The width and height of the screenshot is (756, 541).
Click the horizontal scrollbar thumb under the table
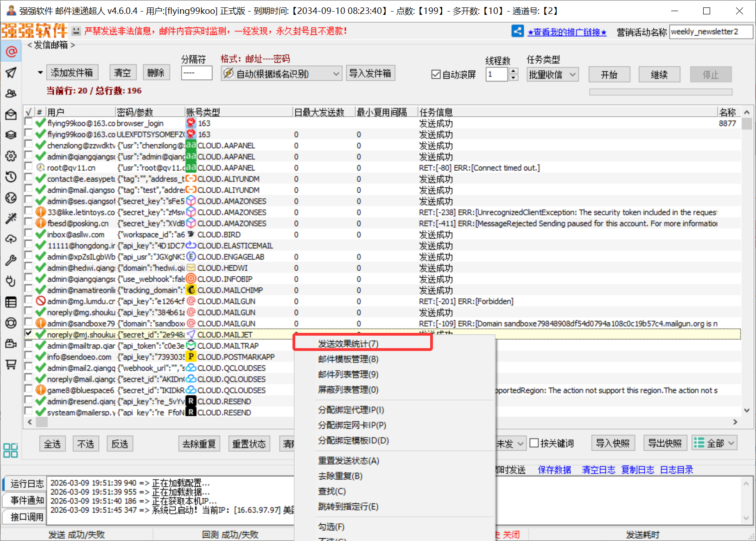(42, 422)
